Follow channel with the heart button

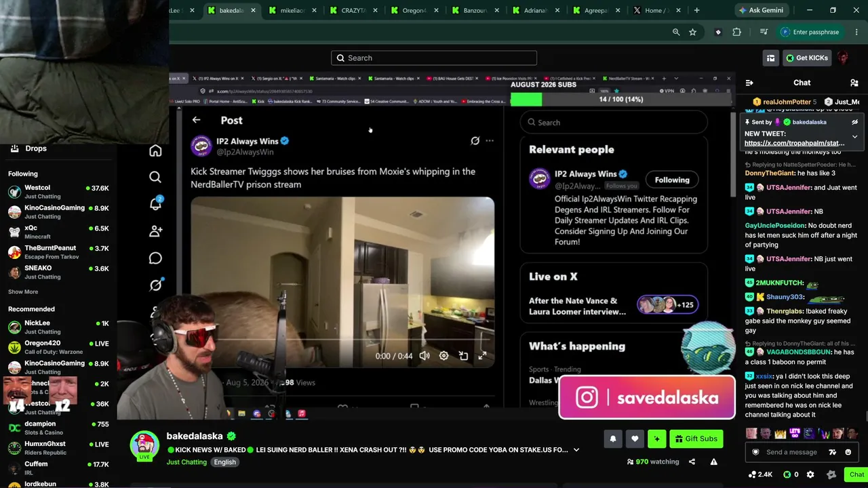[635, 439]
